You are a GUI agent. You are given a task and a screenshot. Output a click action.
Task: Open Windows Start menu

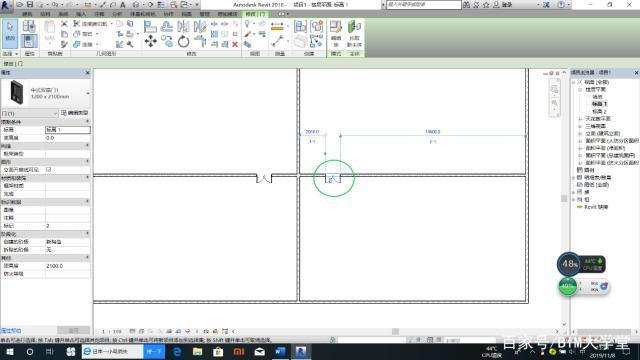(9, 351)
